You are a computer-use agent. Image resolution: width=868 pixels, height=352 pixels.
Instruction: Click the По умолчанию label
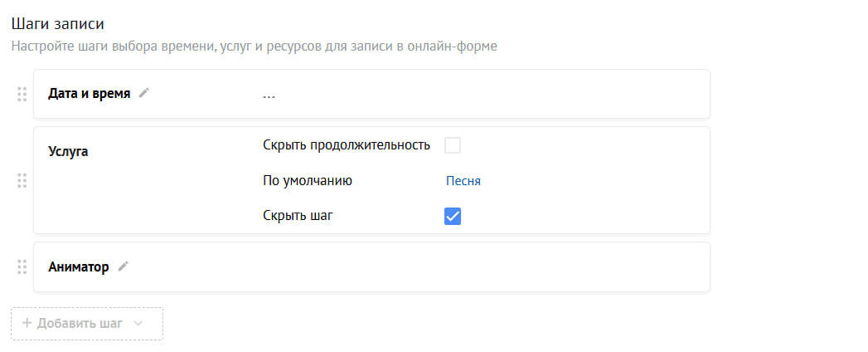[308, 181]
